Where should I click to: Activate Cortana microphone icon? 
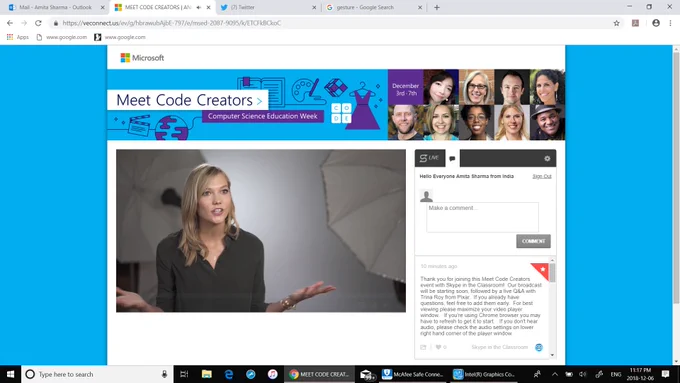pos(164,374)
